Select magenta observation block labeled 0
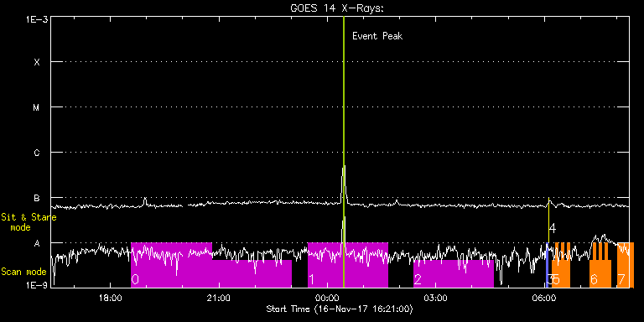This screenshot has height=322, width=644. 210,265
